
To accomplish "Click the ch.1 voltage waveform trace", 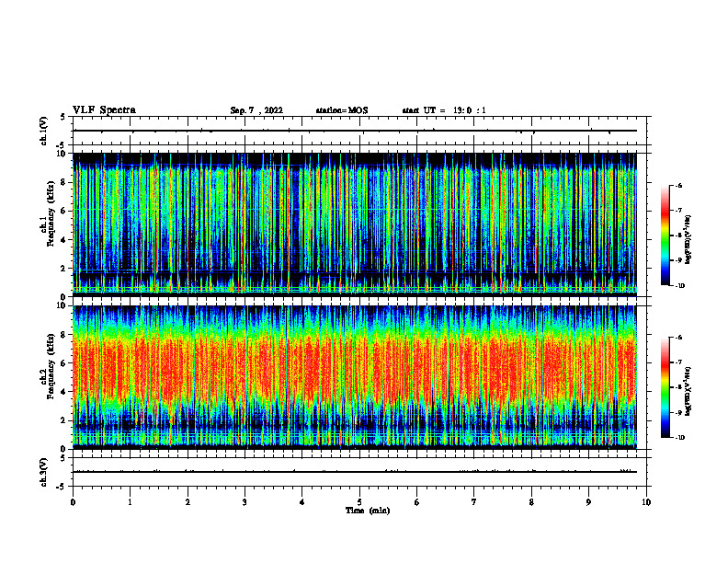I will pyautogui.click(x=355, y=131).
